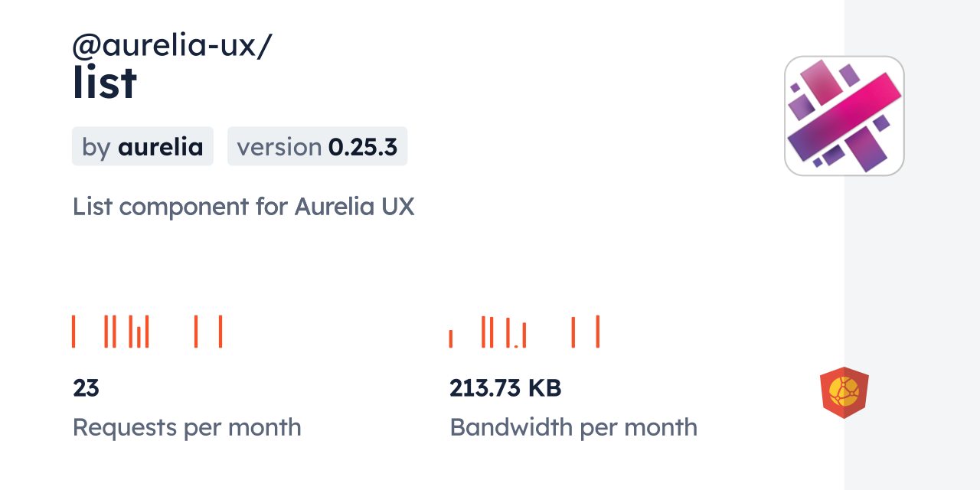Click the Aurelia logo image

click(844, 116)
